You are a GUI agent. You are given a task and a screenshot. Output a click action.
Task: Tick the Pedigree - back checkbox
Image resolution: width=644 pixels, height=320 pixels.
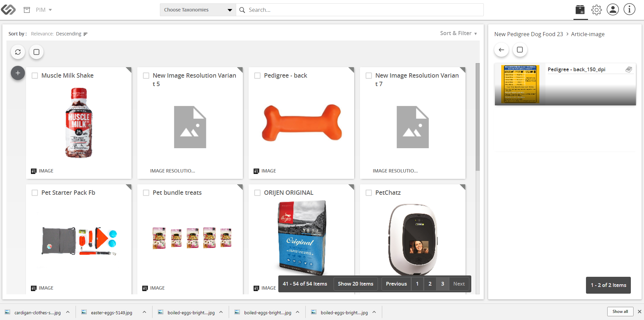click(257, 76)
